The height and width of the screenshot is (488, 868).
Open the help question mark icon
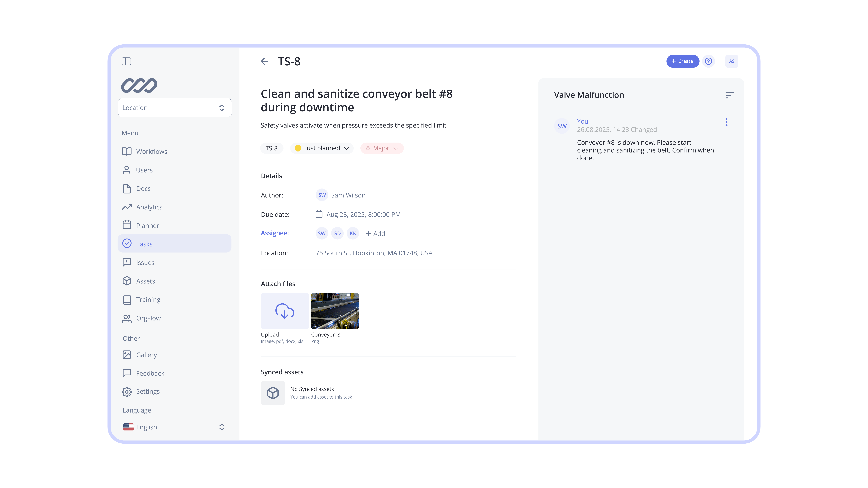(709, 61)
